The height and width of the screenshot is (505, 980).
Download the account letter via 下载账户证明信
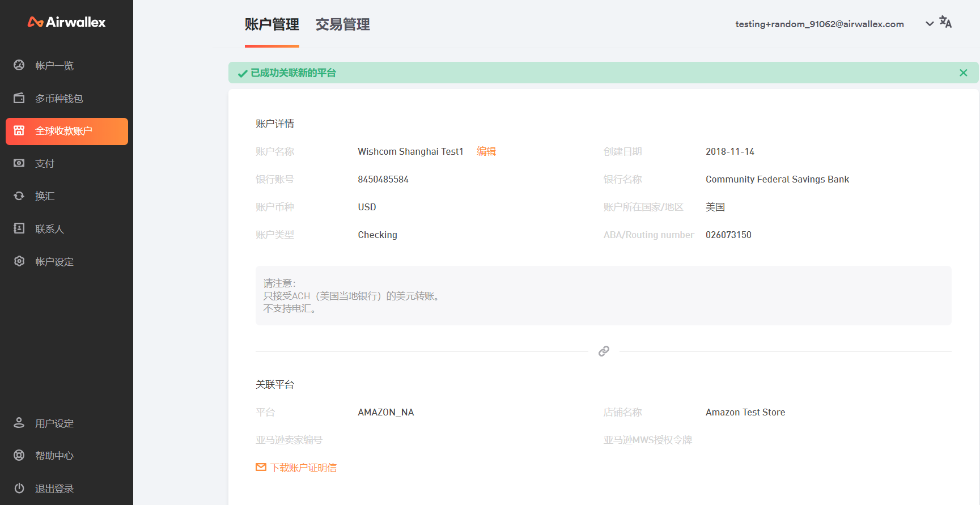pyautogui.click(x=303, y=468)
